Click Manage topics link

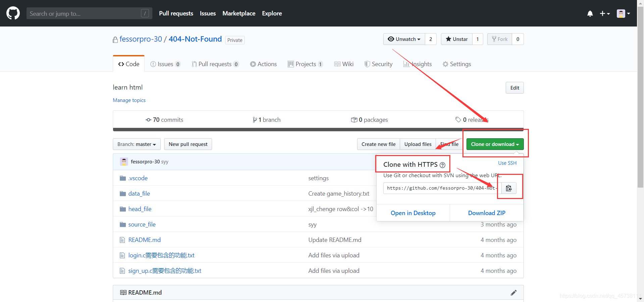(129, 100)
